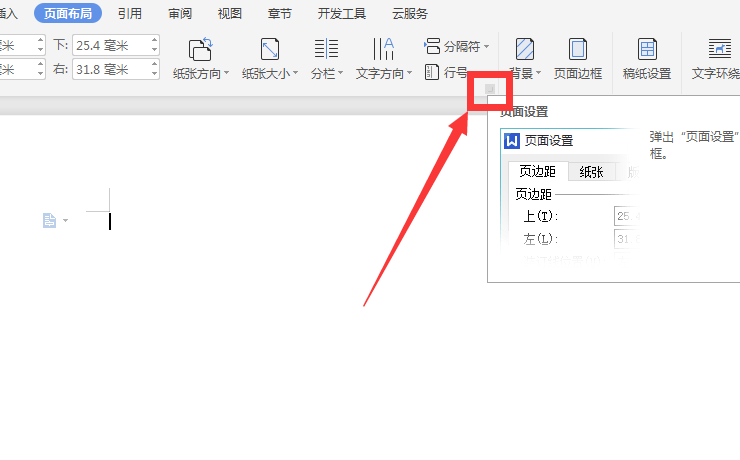Click the 文字环绕 text wrap icon

tap(720, 49)
